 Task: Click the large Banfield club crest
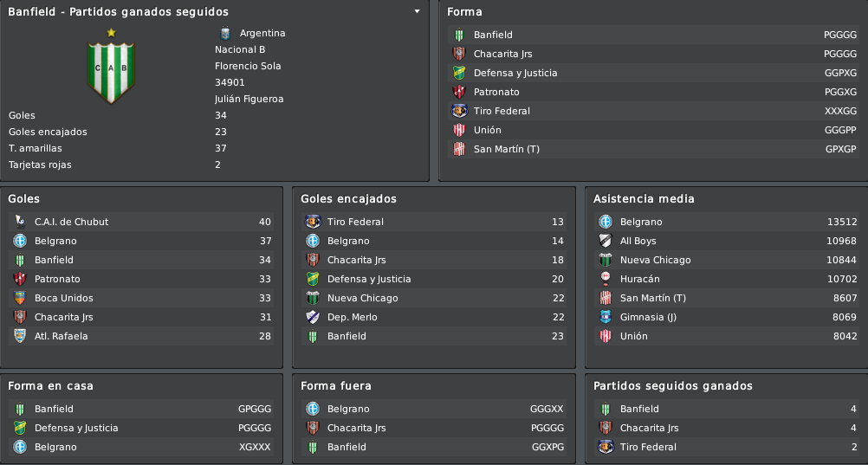click(111, 66)
